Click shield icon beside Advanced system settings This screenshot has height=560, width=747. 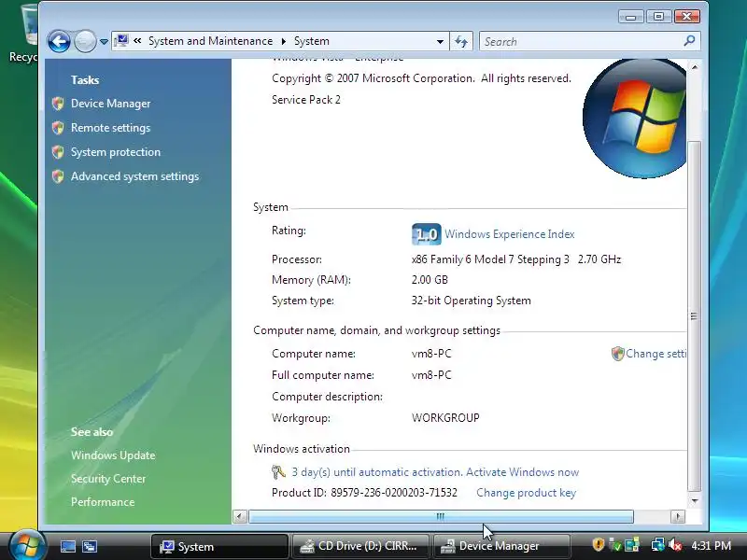pos(58,176)
